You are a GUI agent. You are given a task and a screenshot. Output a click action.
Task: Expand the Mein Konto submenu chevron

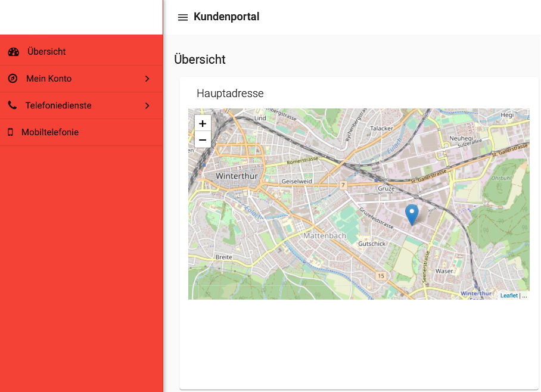(x=147, y=79)
